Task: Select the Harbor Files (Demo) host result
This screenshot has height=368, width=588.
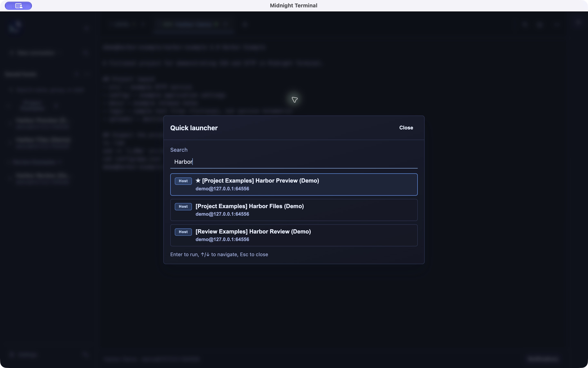Action: 294,210
